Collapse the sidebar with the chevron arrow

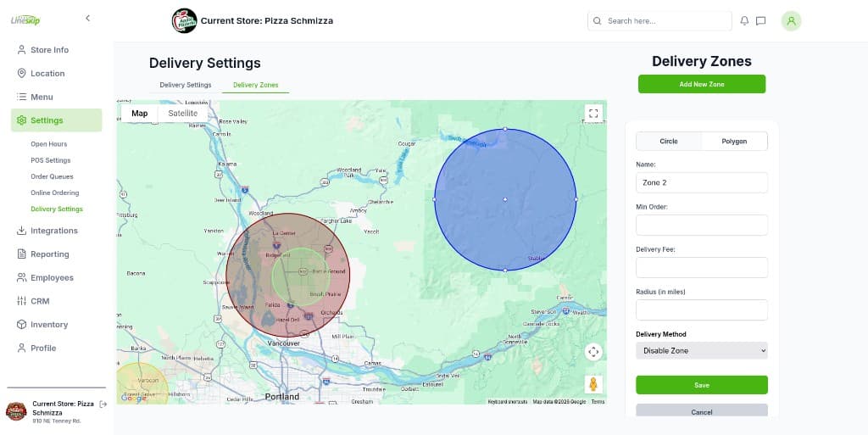[x=87, y=19]
